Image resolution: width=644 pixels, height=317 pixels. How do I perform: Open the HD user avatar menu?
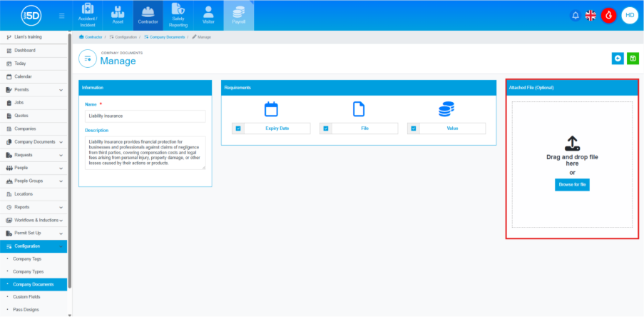click(629, 15)
